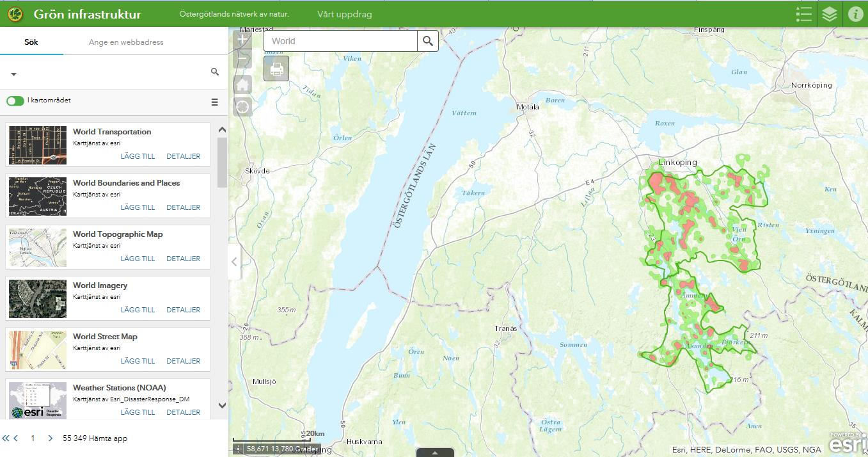This screenshot has width=868, height=457.
Task: Click World Boundaries and Places thumbnail
Action: click(x=38, y=196)
